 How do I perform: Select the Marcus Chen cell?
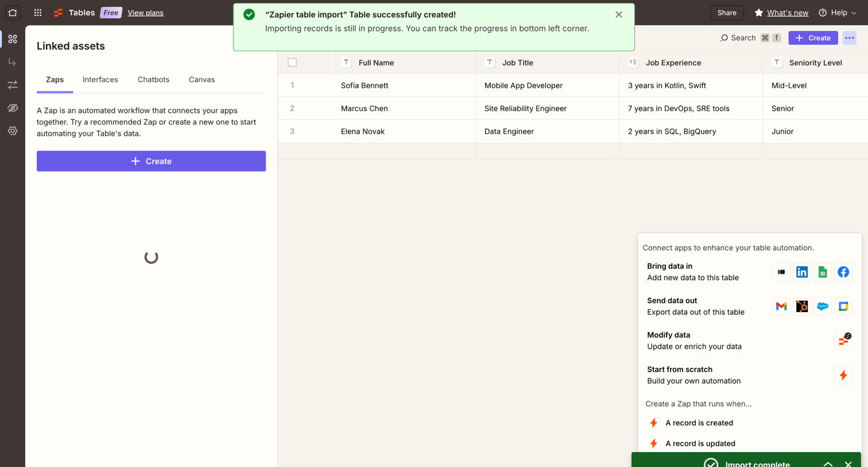(x=404, y=108)
